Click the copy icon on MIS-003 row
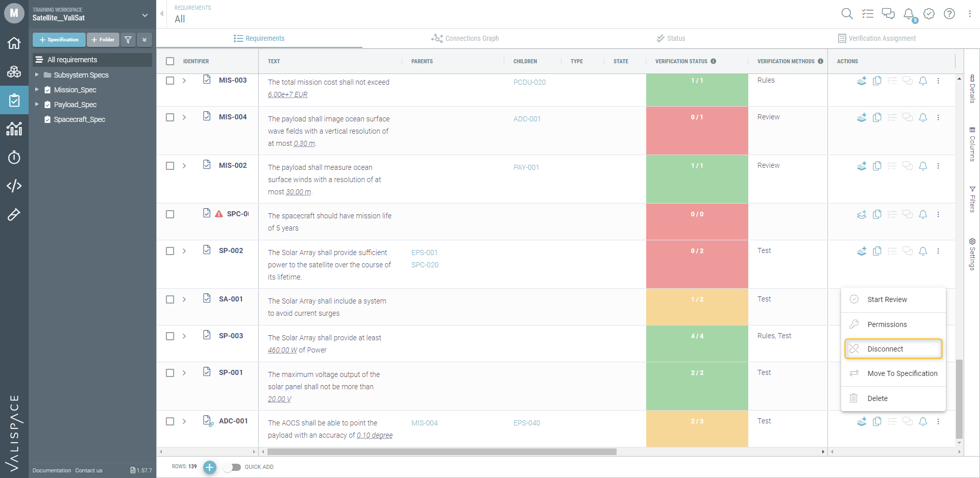 [877, 81]
